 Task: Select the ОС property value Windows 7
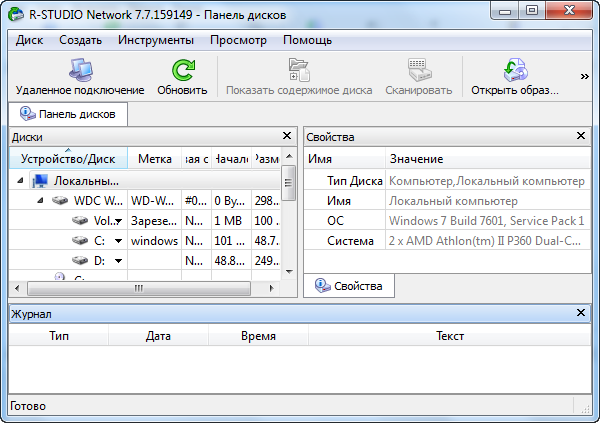tap(486, 221)
